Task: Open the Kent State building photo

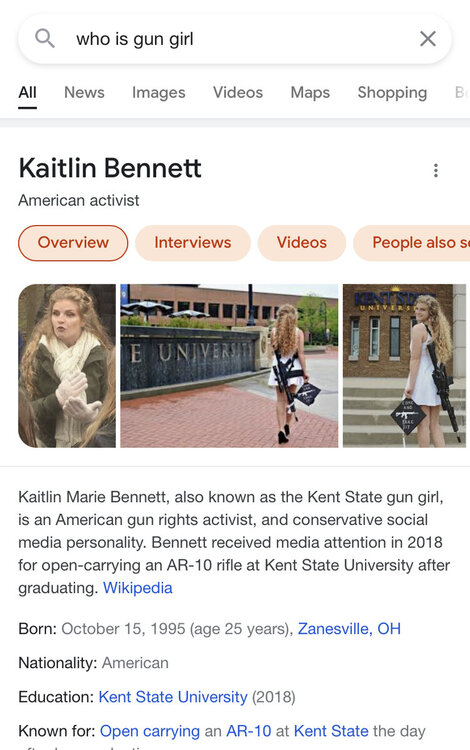Action: [404, 366]
